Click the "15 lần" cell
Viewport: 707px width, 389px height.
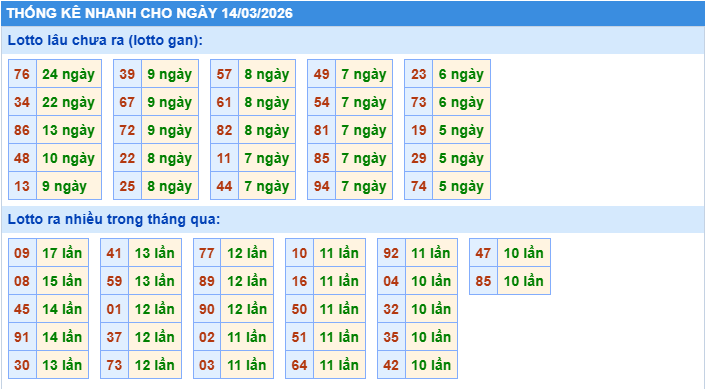pyautogui.click(x=62, y=281)
